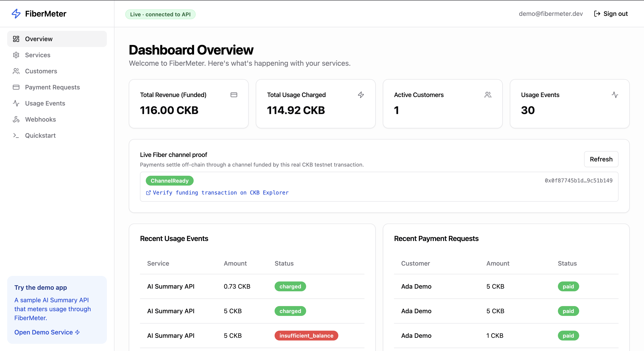Click the bolt icon next to Open Demo Service
The width and height of the screenshot is (644, 351).
(78, 332)
